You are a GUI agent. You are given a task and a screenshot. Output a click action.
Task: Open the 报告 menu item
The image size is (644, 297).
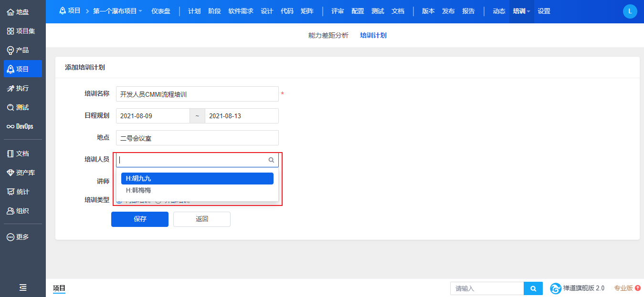468,11
